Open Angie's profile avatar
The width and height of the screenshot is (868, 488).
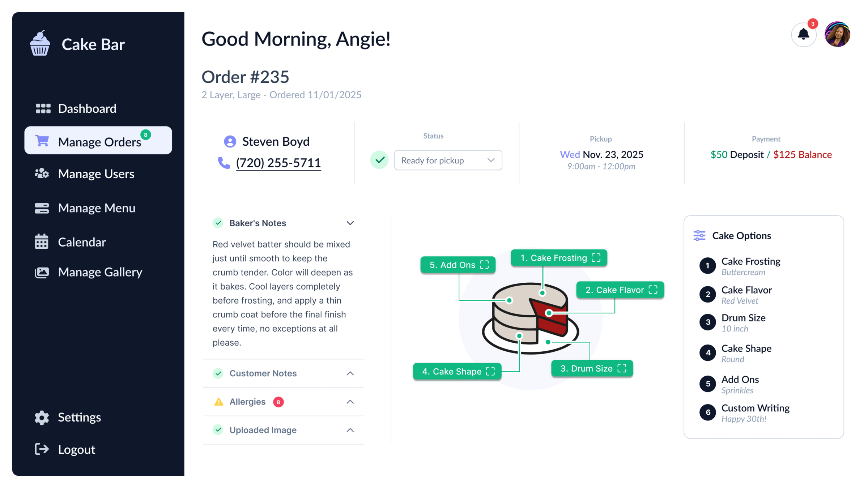tap(837, 34)
